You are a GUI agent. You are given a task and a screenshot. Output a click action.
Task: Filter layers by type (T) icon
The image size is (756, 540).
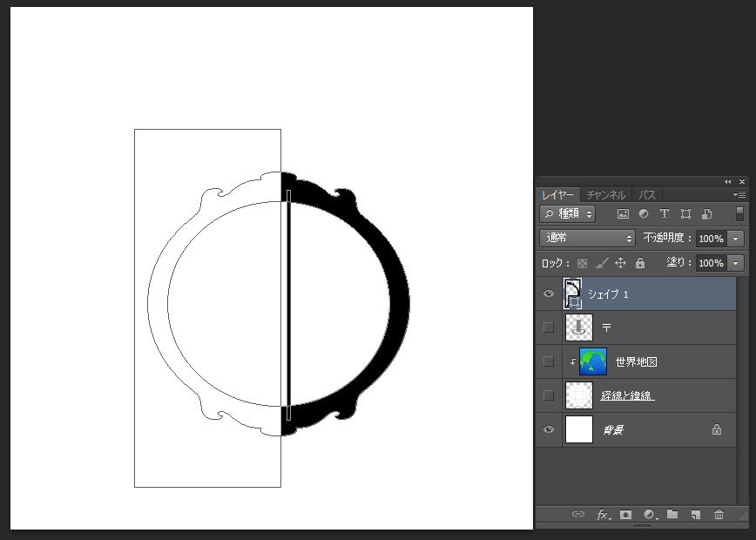[665, 213]
